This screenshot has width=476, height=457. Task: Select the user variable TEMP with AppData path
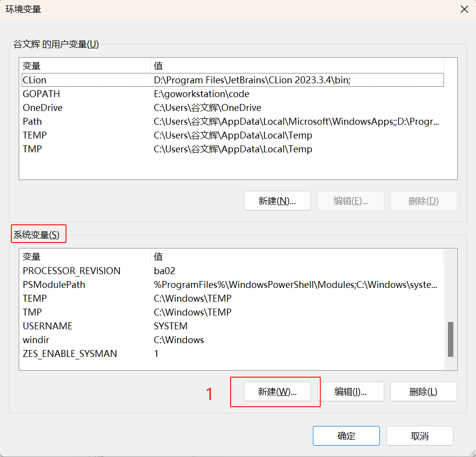tap(233, 135)
